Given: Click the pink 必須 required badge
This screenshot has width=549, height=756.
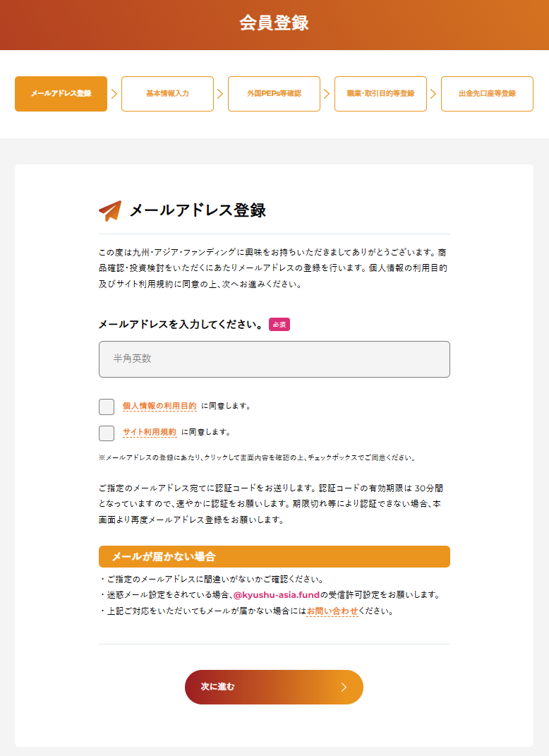Looking at the screenshot, I should [279, 325].
